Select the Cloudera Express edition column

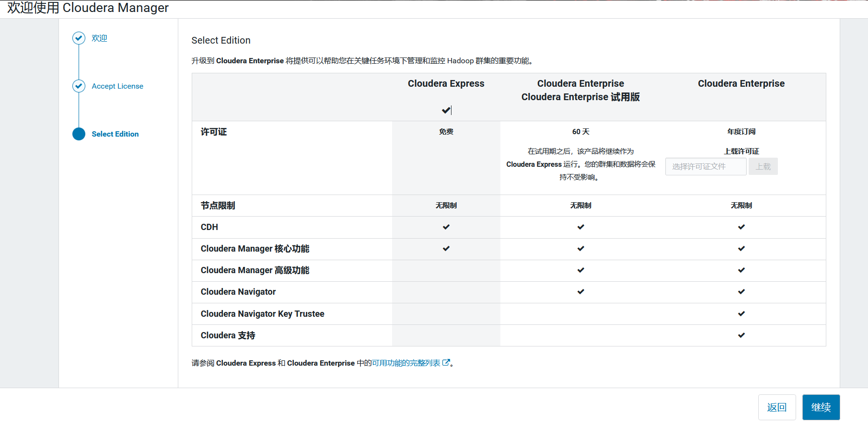pyautogui.click(x=446, y=83)
